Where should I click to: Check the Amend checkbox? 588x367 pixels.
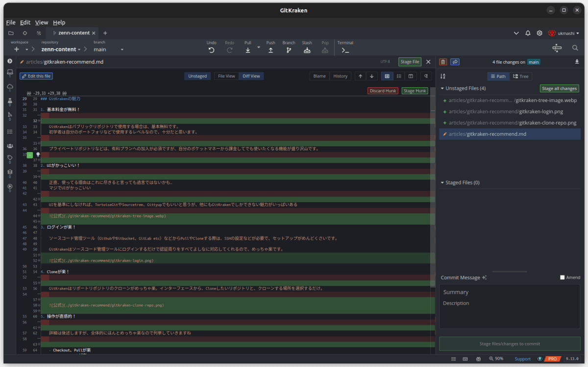pyautogui.click(x=563, y=278)
